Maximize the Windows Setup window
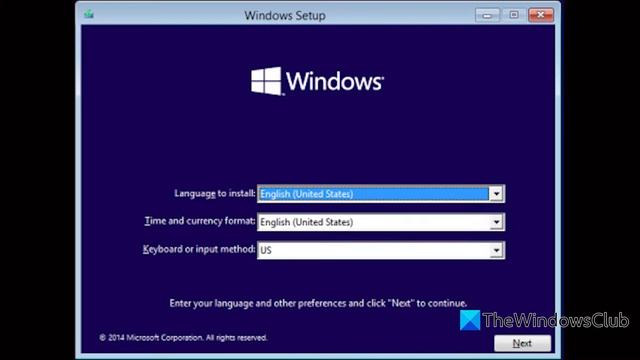 coord(514,15)
